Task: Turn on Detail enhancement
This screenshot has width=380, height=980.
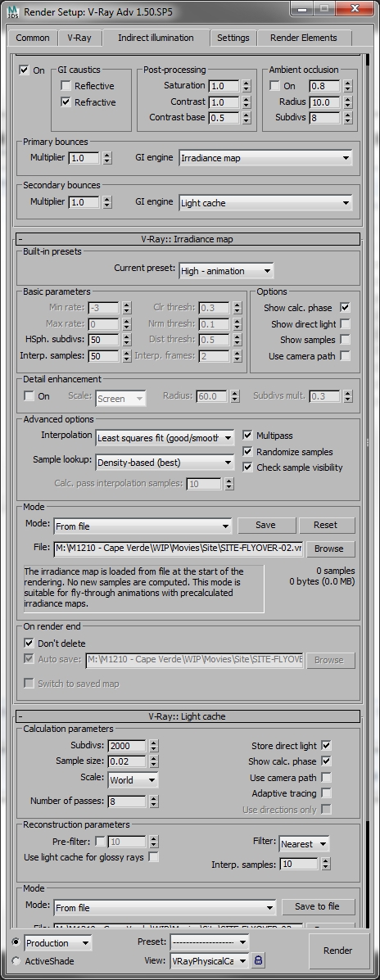Action: (x=29, y=395)
